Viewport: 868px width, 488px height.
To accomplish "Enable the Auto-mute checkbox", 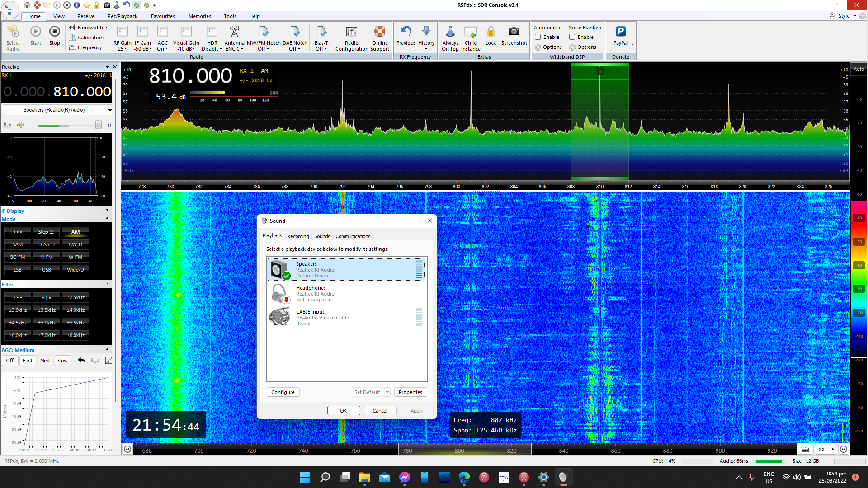I will pos(538,37).
